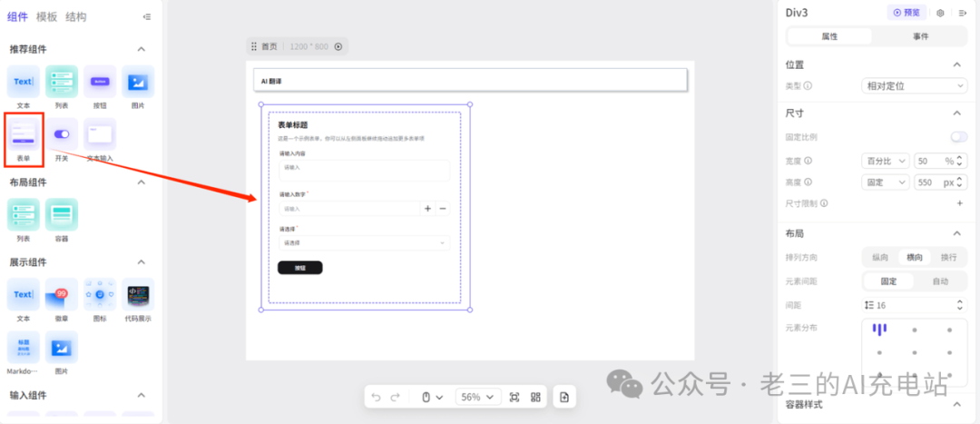Select the 文本 component under 推荐组件
The image size is (980, 424).
tap(23, 82)
